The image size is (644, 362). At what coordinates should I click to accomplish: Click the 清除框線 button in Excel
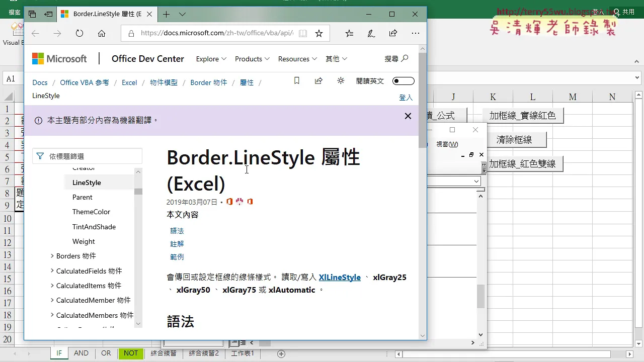tap(514, 140)
